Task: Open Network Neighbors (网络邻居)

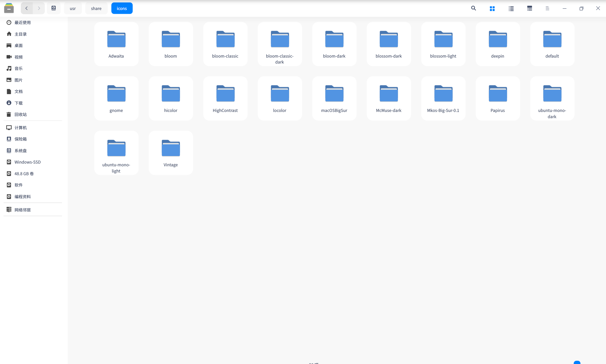Action: [22, 210]
